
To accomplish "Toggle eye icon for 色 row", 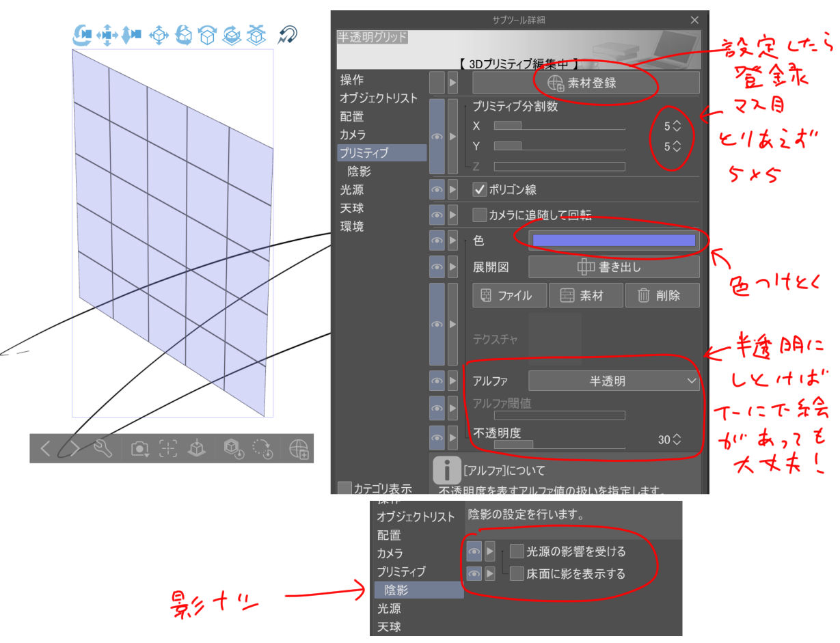I will tap(437, 241).
